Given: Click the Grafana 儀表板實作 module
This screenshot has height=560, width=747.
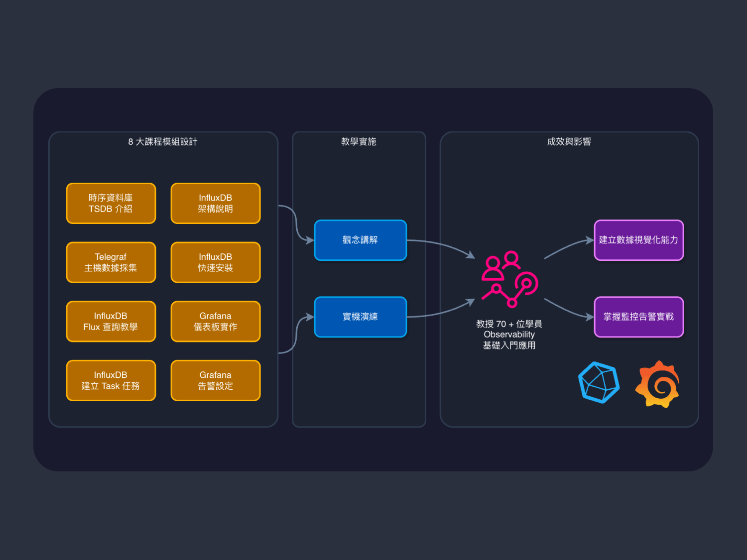Looking at the screenshot, I should (x=215, y=321).
